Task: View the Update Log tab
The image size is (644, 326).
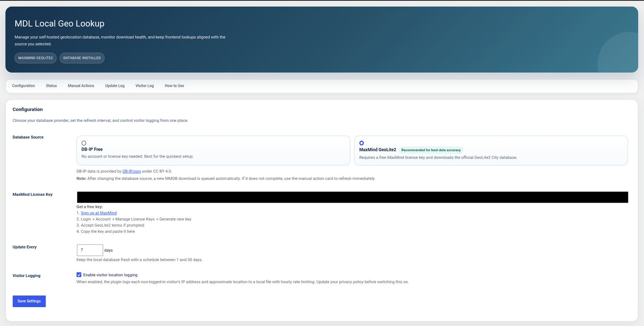Action: pos(115,86)
